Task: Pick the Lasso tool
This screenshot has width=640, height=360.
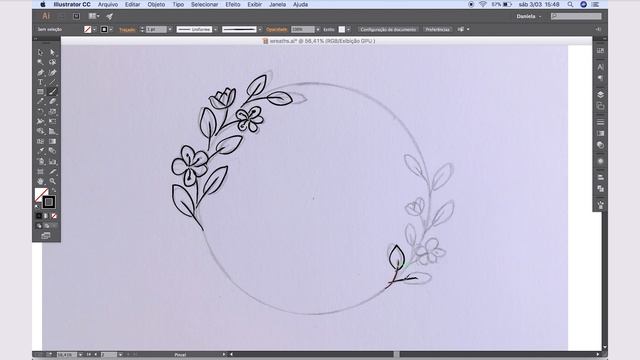Action: tap(52, 62)
